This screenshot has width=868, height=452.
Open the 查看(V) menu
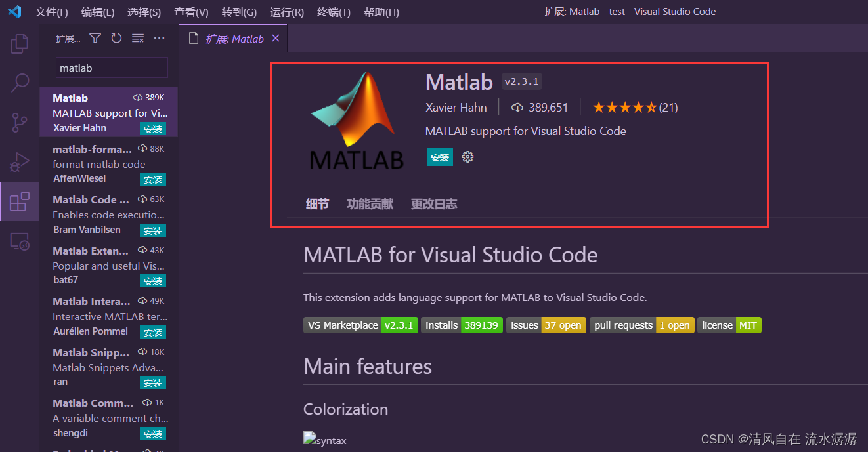pos(191,12)
